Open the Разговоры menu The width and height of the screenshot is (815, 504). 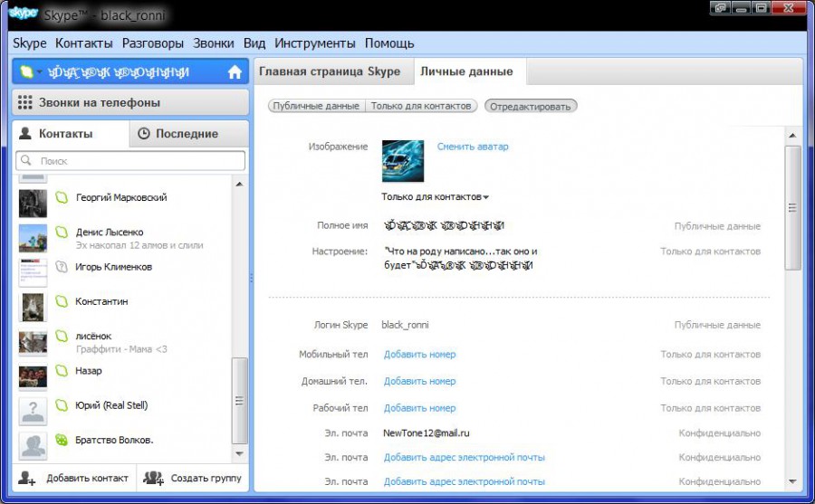click(x=153, y=43)
